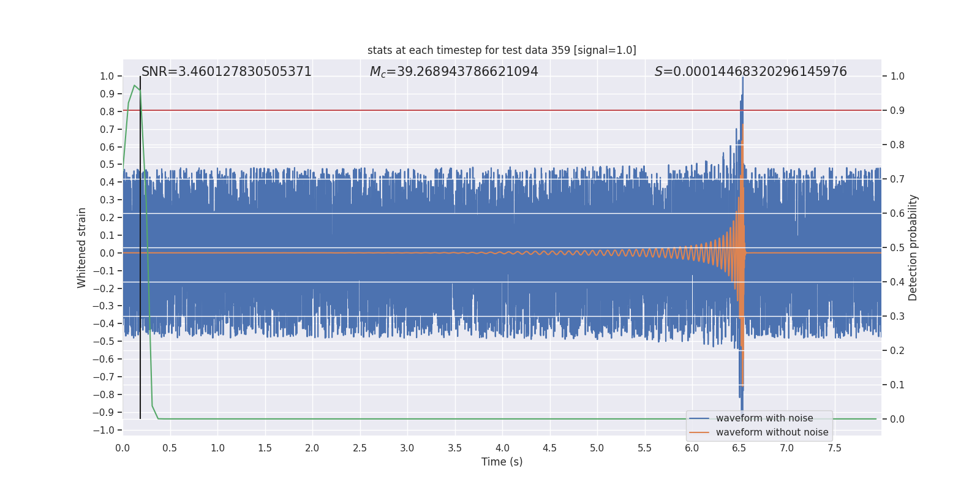Click the peak of the green probability curve
980x490 pixels.
coord(134,86)
